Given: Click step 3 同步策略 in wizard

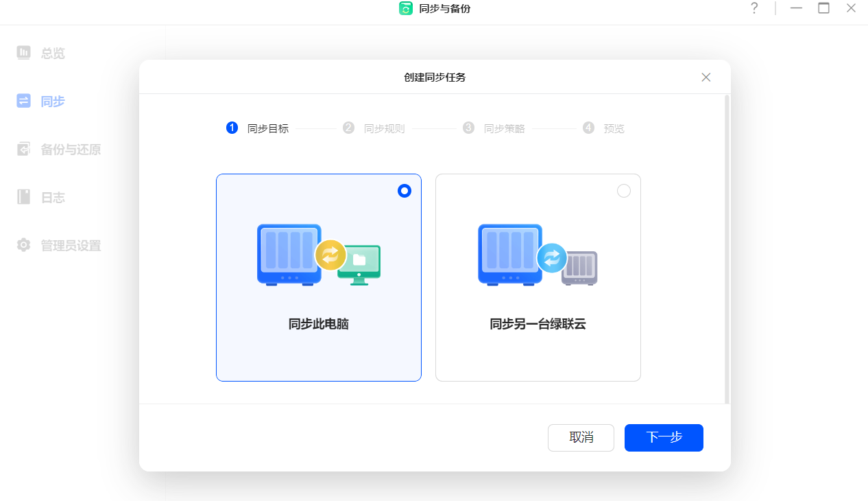Looking at the screenshot, I should (494, 128).
